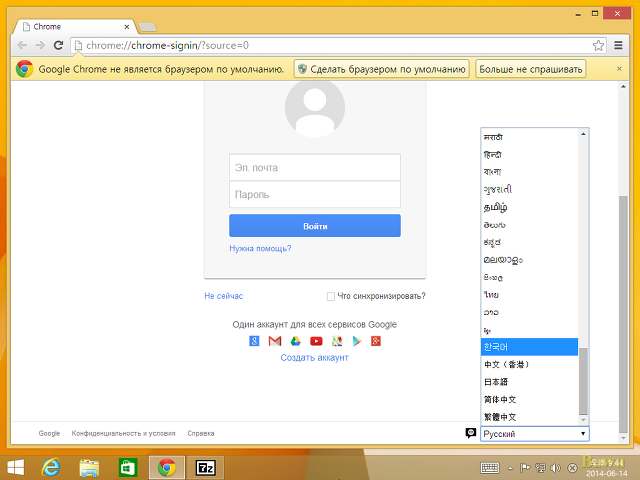Click the Chrome taskbar icon
The height and width of the screenshot is (480, 640).
(x=167, y=468)
